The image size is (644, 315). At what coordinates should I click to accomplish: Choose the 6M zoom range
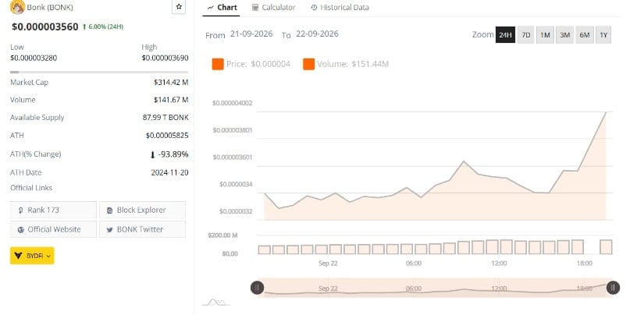coord(585,35)
